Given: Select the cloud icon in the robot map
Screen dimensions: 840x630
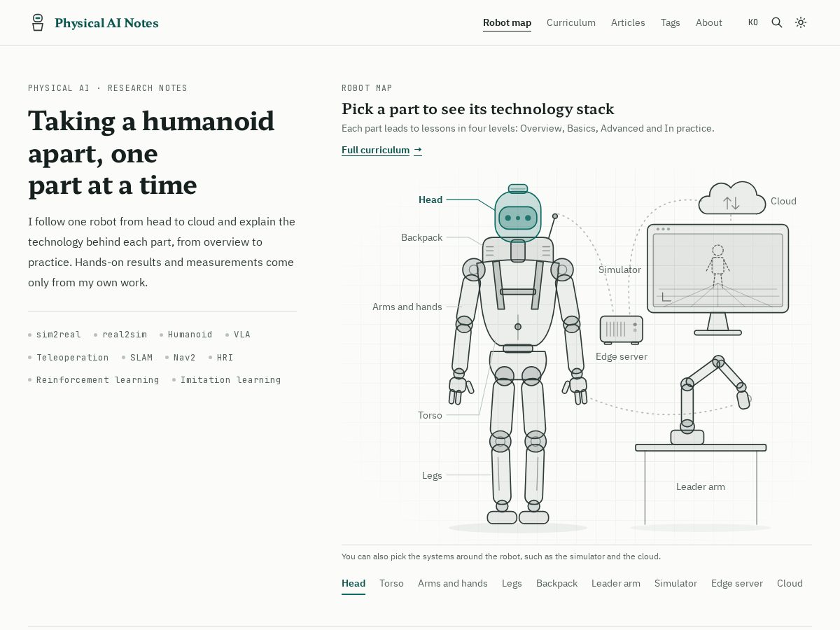Looking at the screenshot, I should [731, 198].
